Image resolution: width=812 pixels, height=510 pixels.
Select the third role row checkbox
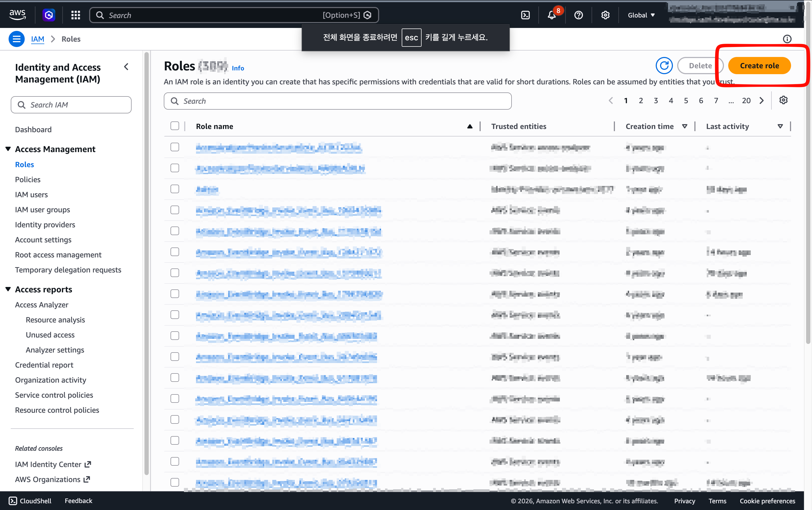(175, 189)
